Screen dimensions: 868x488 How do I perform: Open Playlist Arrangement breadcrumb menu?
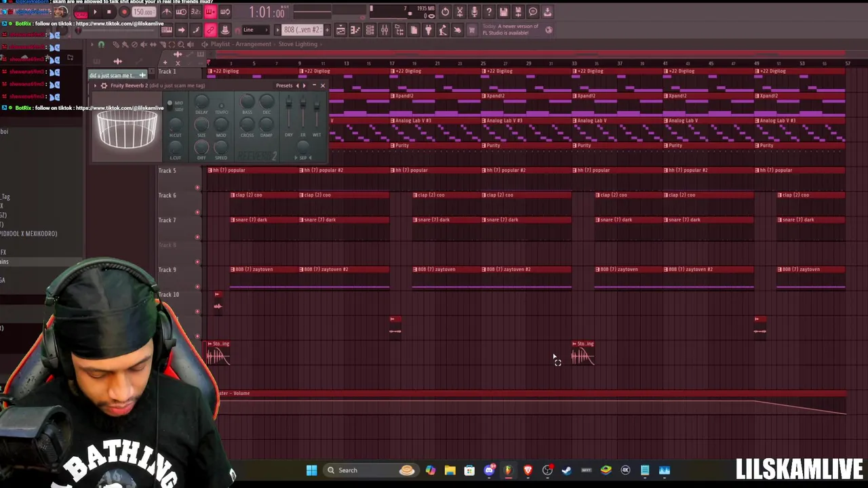[x=241, y=44]
